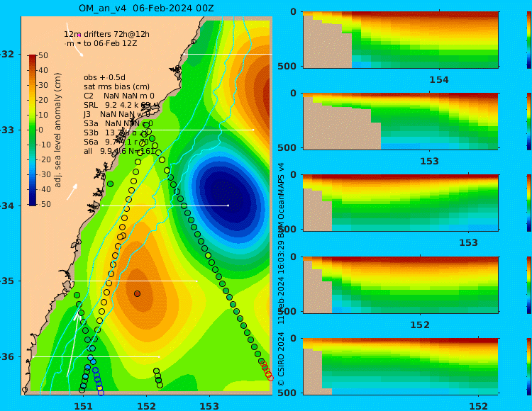Select the J3 satellite statistics row
Screen dimensions: 532x411
pyautogui.click(x=117, y=115)
